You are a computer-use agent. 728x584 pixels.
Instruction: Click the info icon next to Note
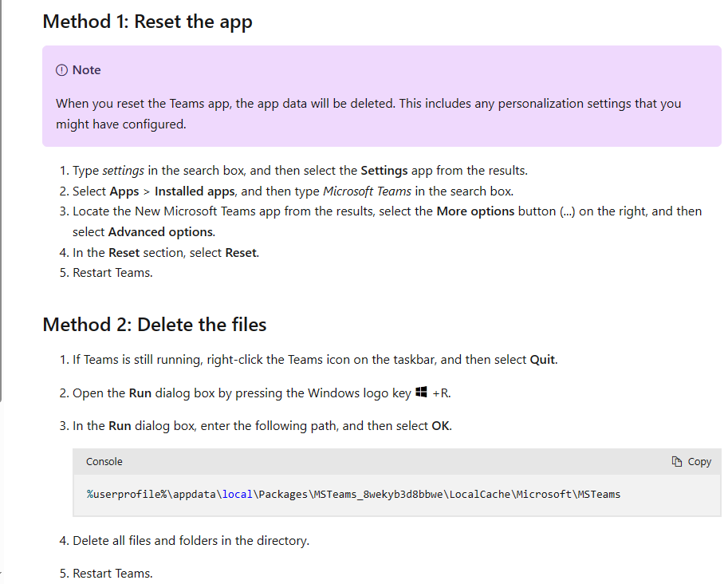pyautogui.click(x=61, y=70)
